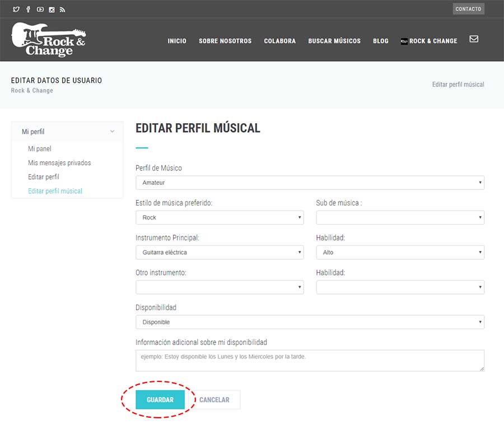
Task: Open the Disponibilidad dropdown
Action: 310,322
